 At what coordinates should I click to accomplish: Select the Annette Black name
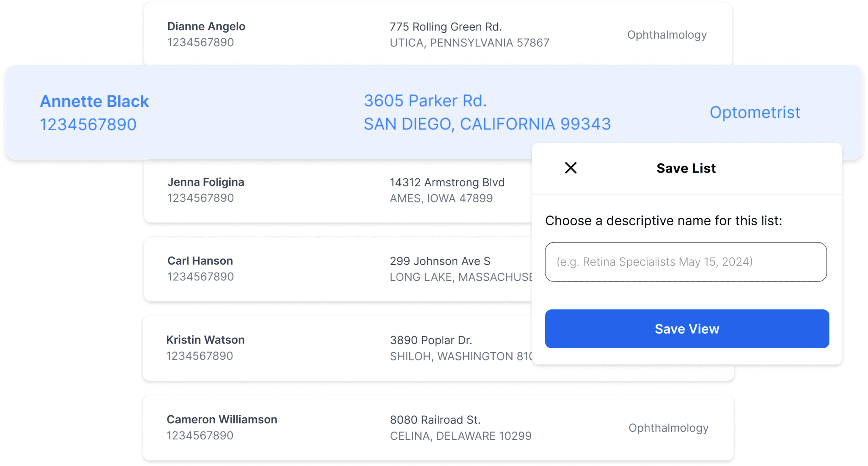tap(94, 101)
